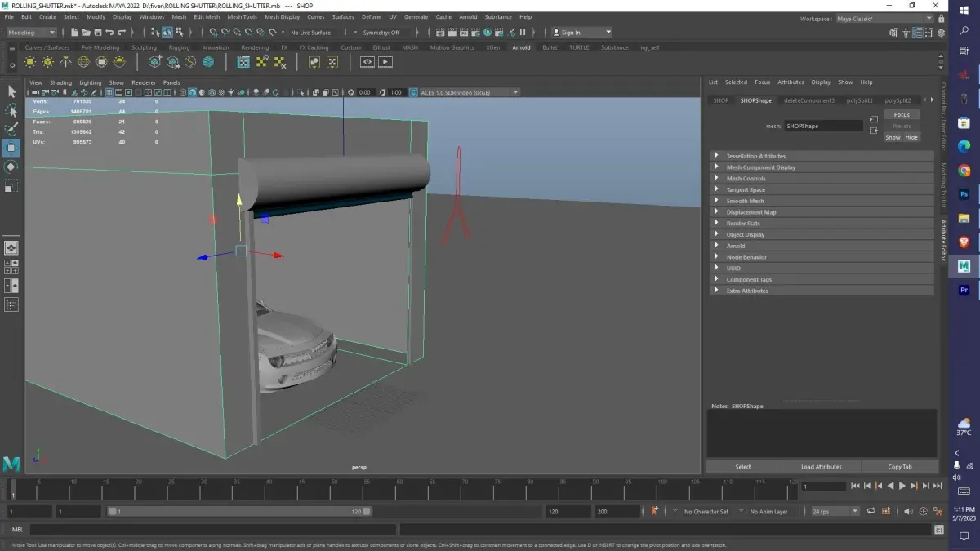
Task: Open Google Chrome from the Windows taskbar
Action: tap(964, 171)
